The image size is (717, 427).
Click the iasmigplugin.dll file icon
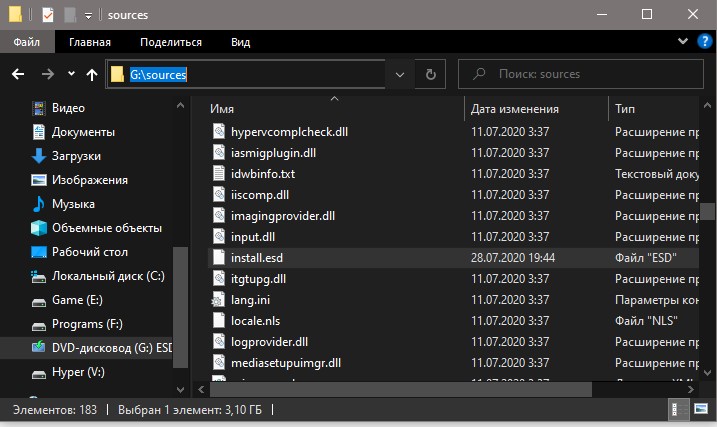tap(219, 153)
